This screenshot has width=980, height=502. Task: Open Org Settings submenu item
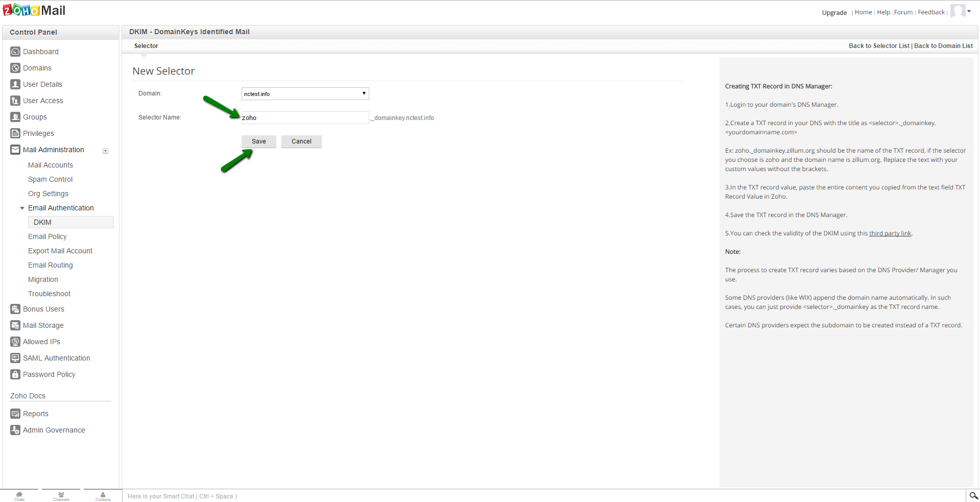pyautogui.click(x=48, y=194)
